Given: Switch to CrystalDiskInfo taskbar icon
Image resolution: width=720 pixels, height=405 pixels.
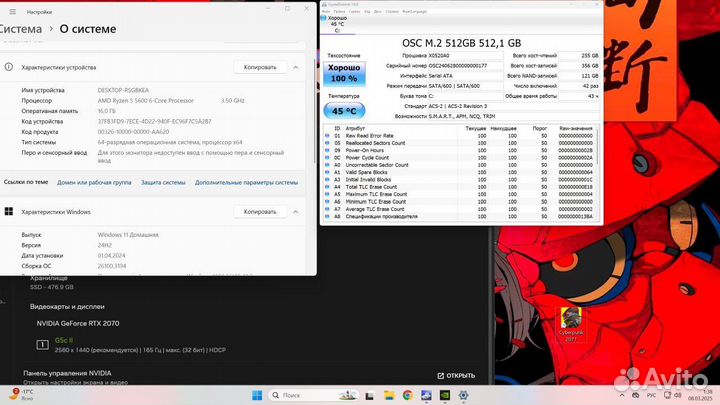Looking at the screenshot, I should tap(426, 395).
